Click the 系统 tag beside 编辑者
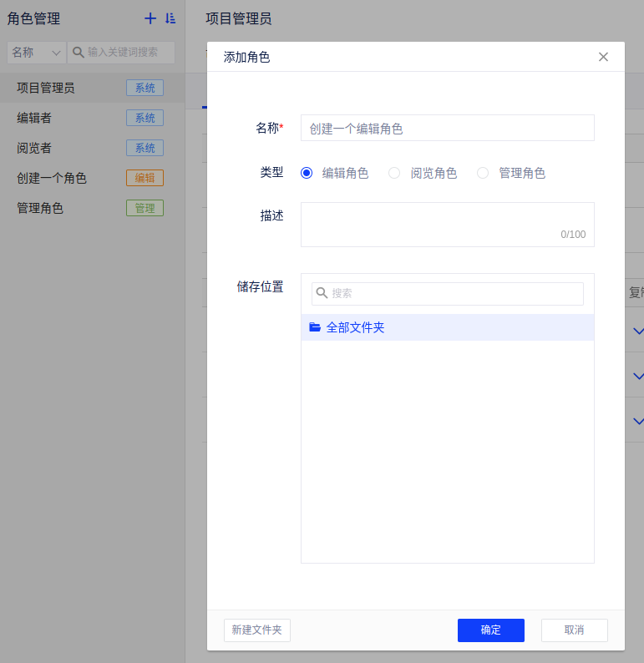Image resolution: width=644 pixels, height=663 pixels. click(145, 118)
